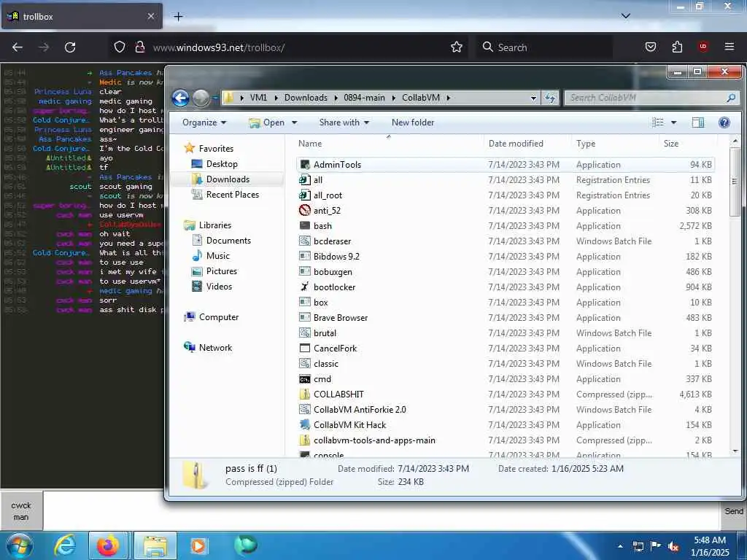
Task: Click the AdminTools application icon
Action: pyautogui.click(x=305, y=165)
